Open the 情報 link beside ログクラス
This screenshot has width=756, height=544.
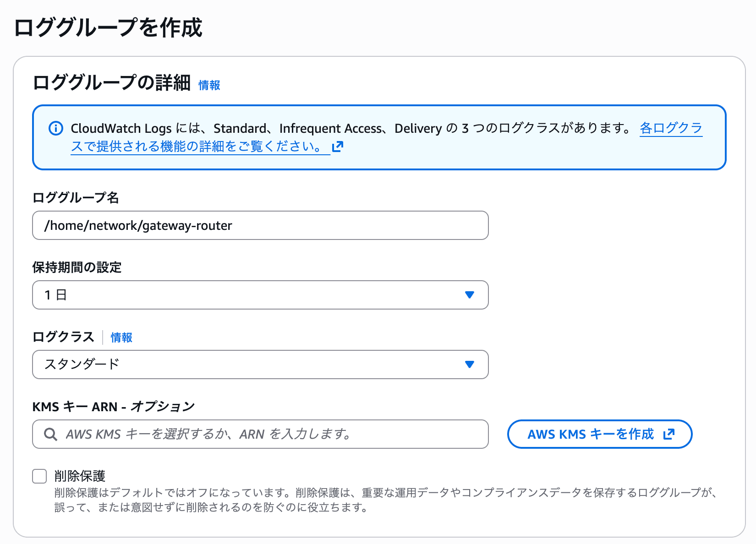pyautogui.click(x=121, y=337)
